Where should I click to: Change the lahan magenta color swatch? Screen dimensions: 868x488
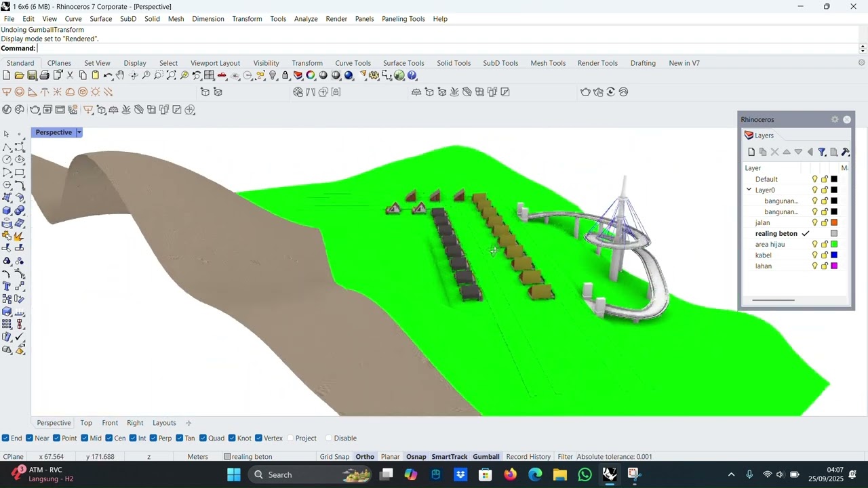(x=834, y=266)
